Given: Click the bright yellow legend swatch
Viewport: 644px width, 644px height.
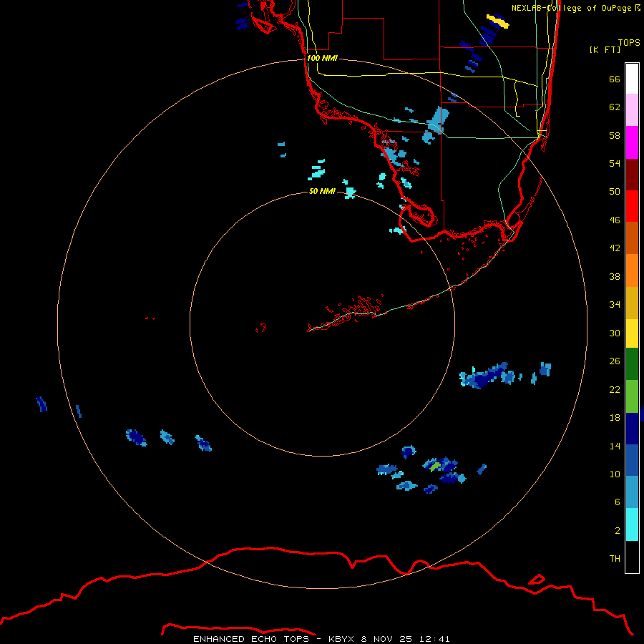Looking at the screenshot, I should 632,333.
